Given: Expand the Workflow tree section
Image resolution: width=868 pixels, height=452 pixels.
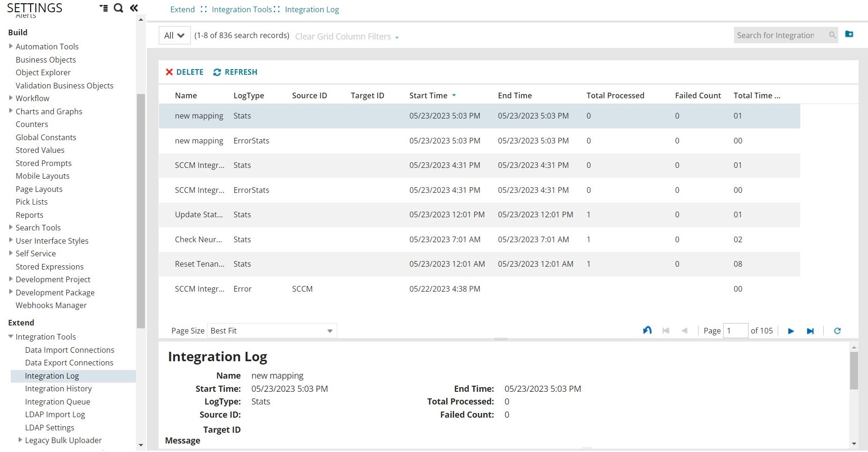Looking at the screenshot, I should pyautogui.click(x=11, y=98).
